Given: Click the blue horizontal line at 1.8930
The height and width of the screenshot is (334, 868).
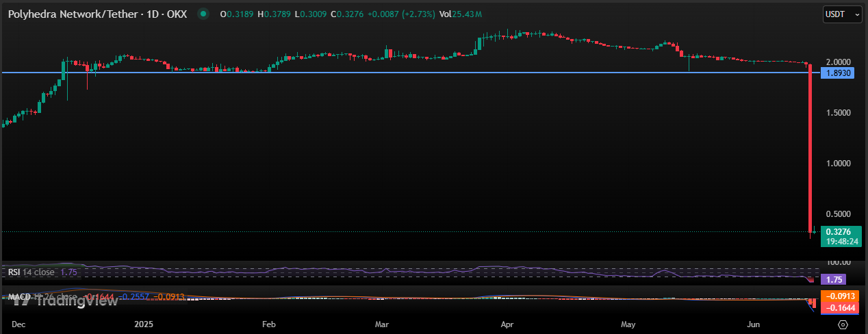Looking at the screenshot, I should pyautogui.click(x=411, y=72).
